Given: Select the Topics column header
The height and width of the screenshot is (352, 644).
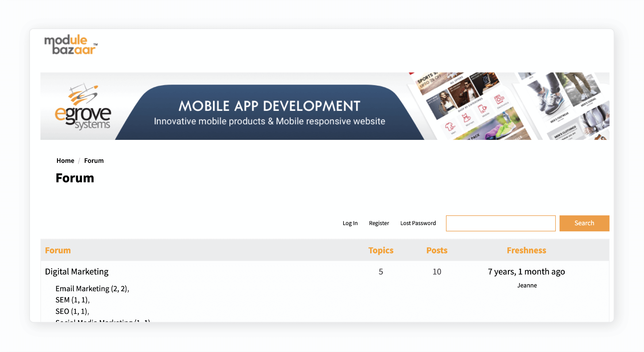Looking at the screenshot, I should click(x=381, y=250).
